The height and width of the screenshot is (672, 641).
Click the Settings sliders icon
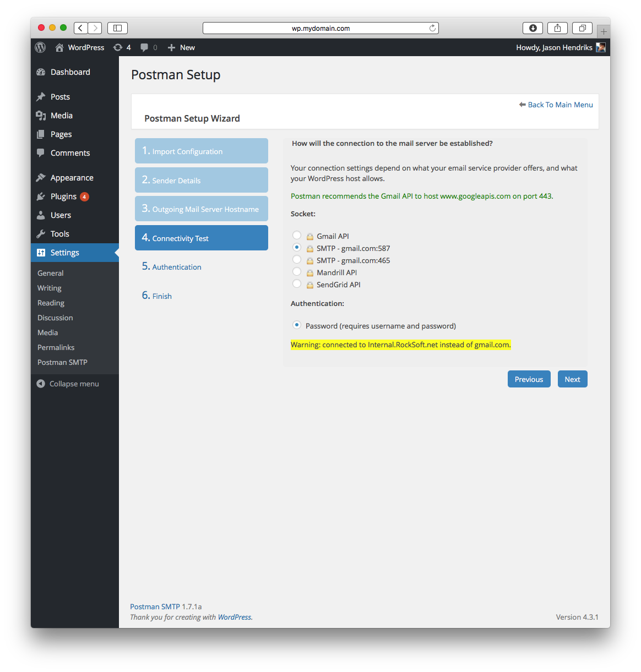pyautogui.click(x=41, y=253)
